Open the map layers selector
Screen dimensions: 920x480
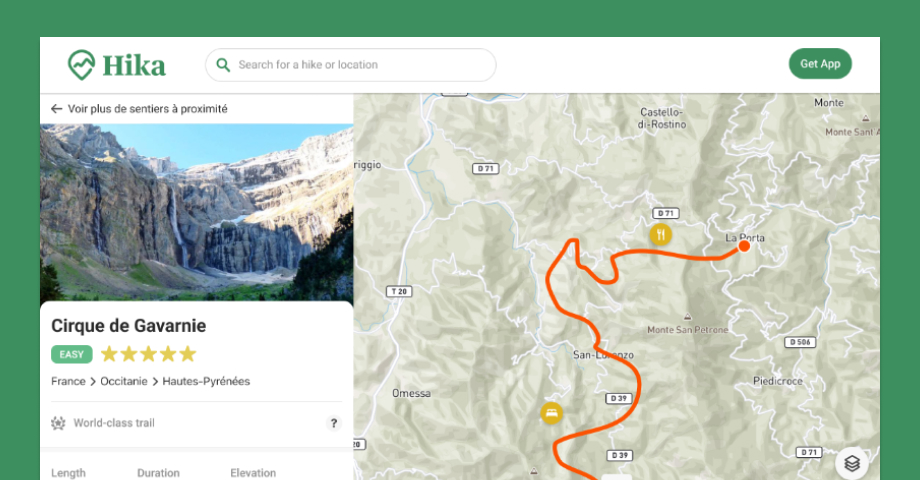click(851, 463)
